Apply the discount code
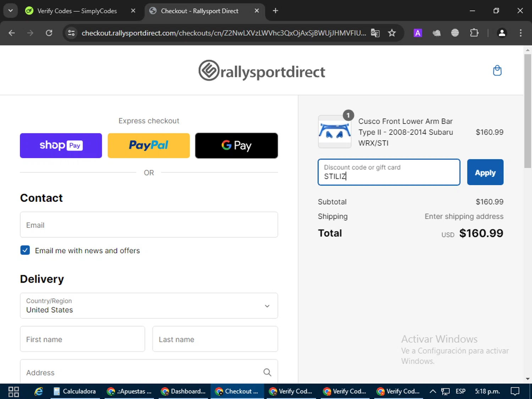 point(485,172)
